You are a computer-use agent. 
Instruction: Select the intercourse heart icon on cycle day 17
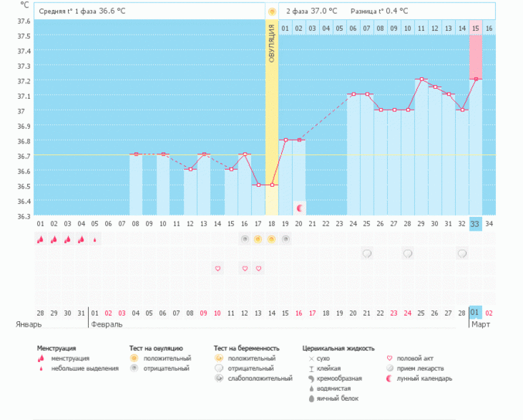click(258, 268)
